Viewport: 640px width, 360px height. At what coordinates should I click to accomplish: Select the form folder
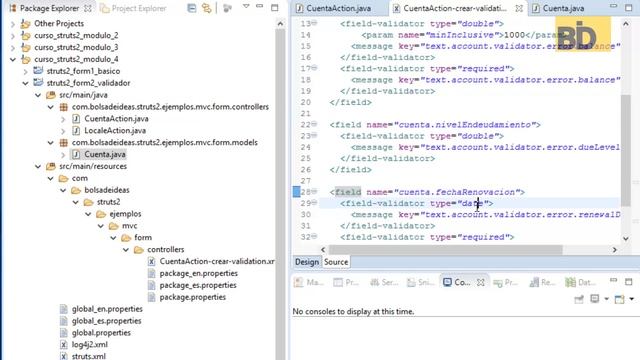point(143,238)
